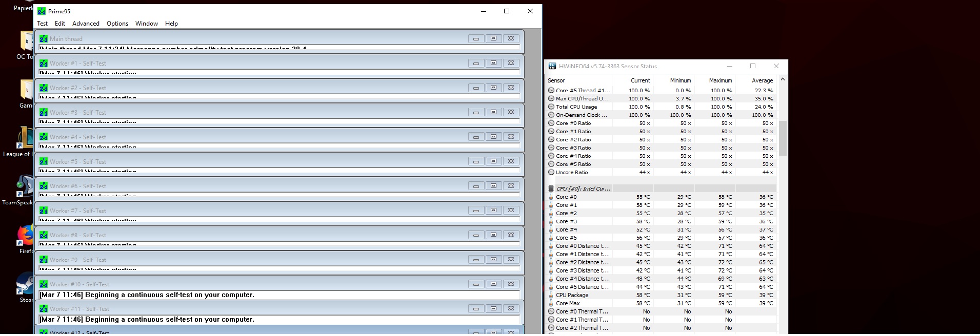Click the Prime95 title bar app icon
Screen dimensions: 980x336
click(42, 11)
